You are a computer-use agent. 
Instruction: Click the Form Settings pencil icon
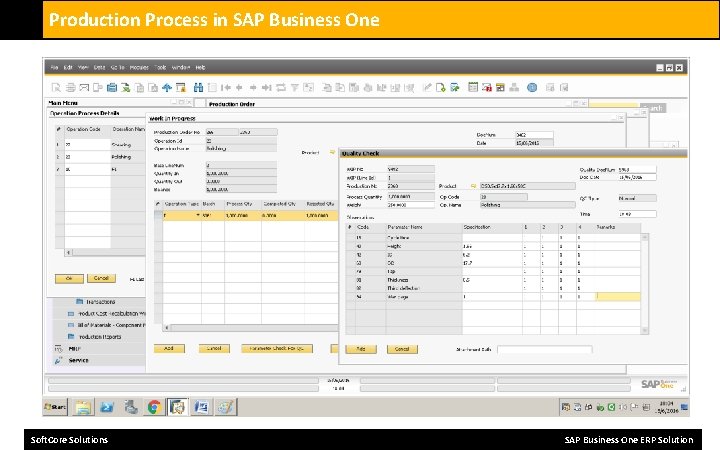(427, 87)
